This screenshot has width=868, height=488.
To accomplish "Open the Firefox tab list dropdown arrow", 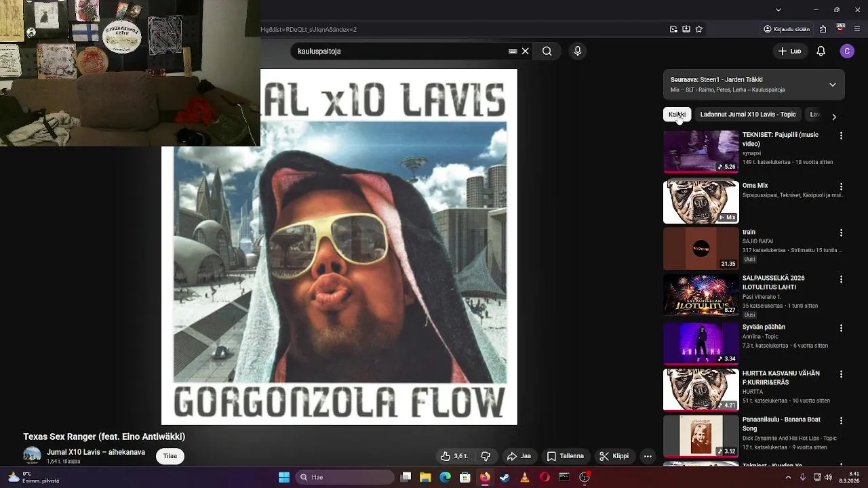I will point(778,9).
